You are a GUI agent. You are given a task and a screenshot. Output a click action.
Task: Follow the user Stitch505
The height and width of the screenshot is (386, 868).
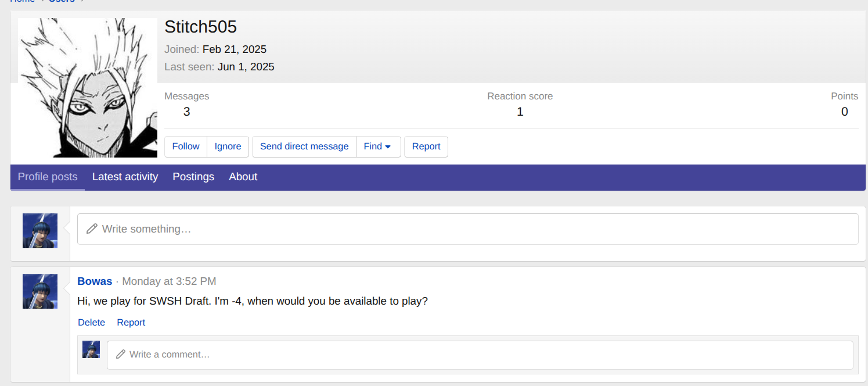tap(186, 146)
